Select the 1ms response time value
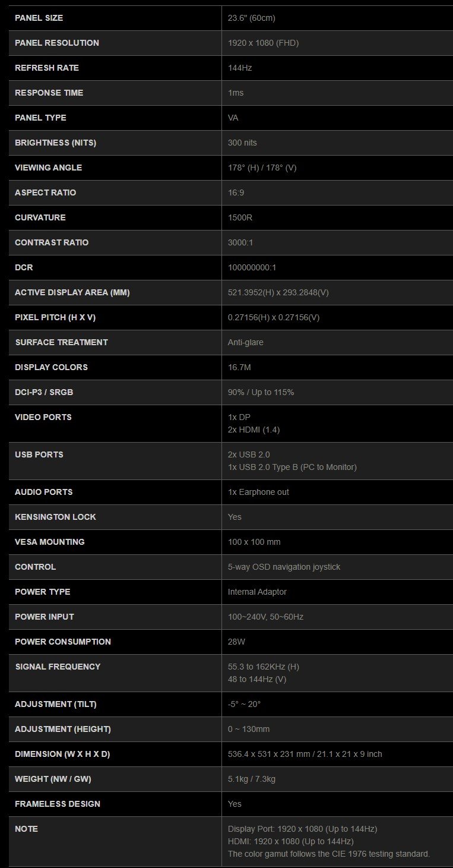The width and height of the screenshot is (453, 868). click(236, 93)
